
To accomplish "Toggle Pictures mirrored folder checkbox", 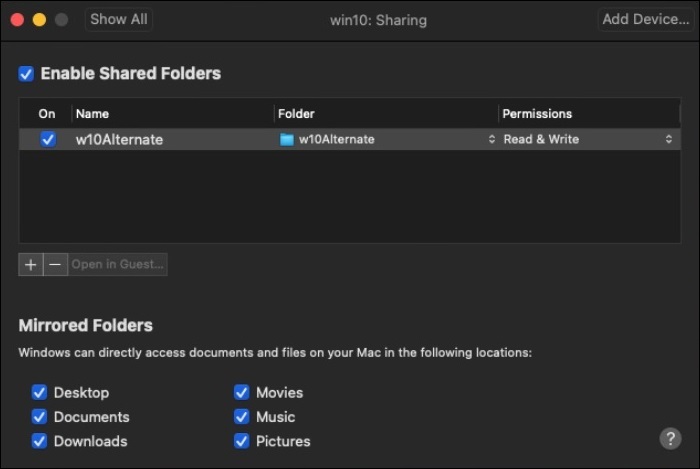I will (241, 441).
